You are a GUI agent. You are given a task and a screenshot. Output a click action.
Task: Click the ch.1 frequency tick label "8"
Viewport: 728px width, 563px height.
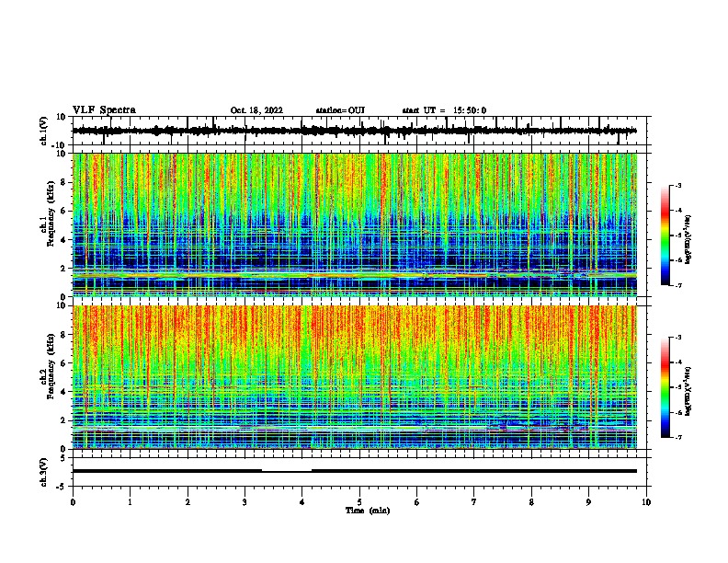pyautogui.click(x=64, y=182)
